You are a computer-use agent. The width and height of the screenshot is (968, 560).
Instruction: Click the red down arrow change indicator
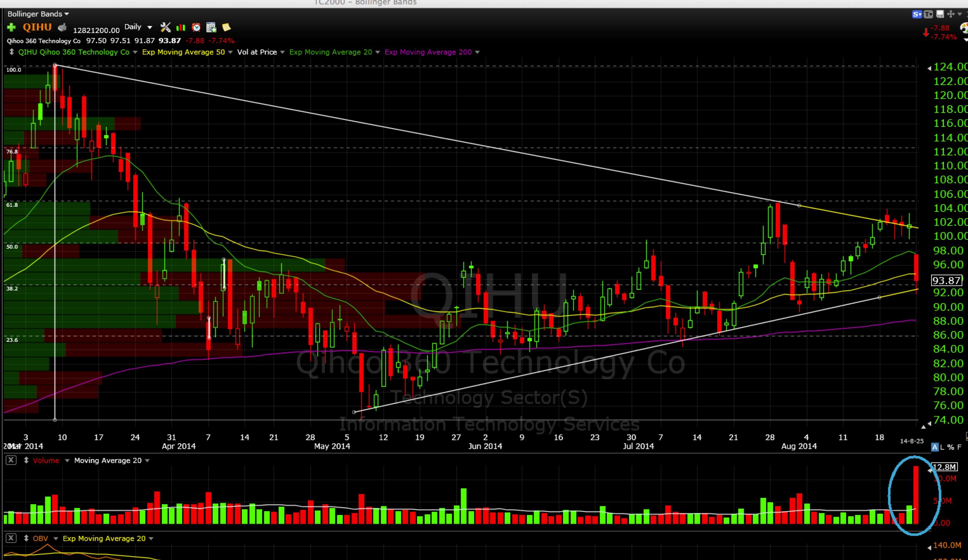tap(926, 32)
